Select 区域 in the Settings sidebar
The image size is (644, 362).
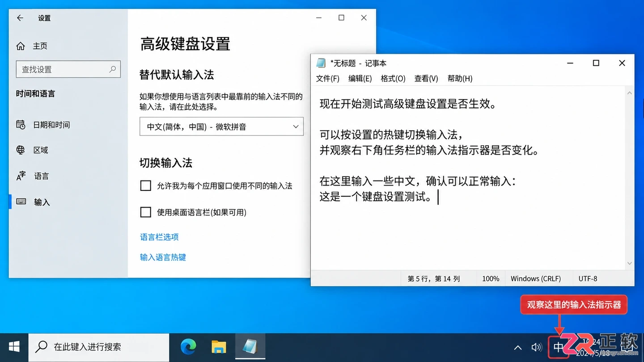(32, 150)
